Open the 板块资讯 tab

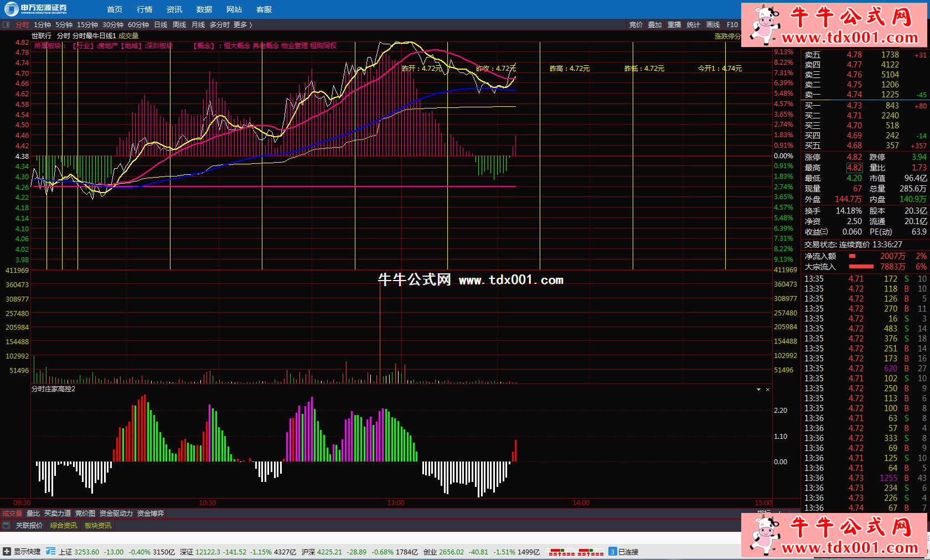[98, 525]
